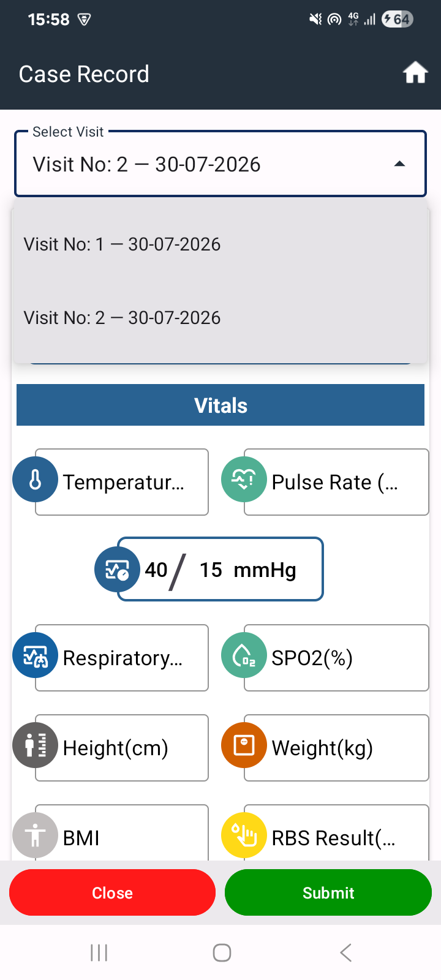Tap the pulse rate heart icon
Image resolution: width=441 pixels, height=980 pixels.
(244, 480)
